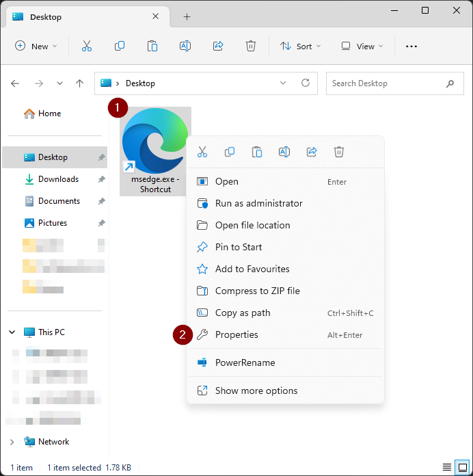Click the pin icon beside Pictures
This screenshot has width=473, height=476.
point(101,223)
